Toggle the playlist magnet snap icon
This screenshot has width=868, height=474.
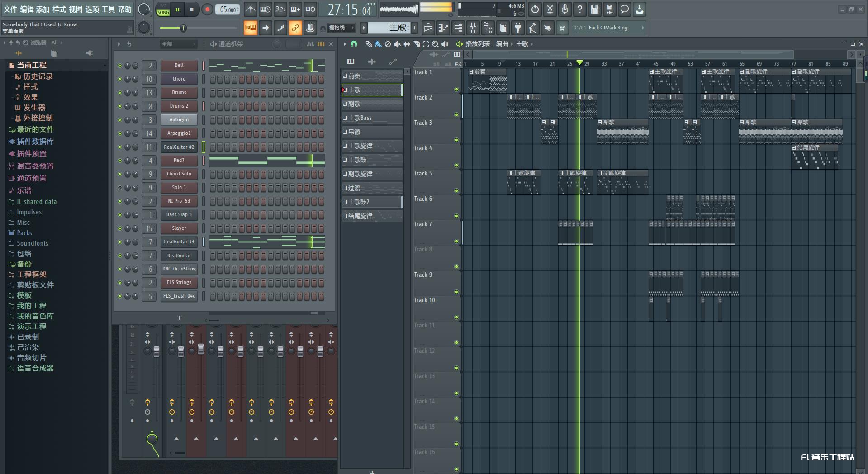pyautogui.click(x=354, y=44)
